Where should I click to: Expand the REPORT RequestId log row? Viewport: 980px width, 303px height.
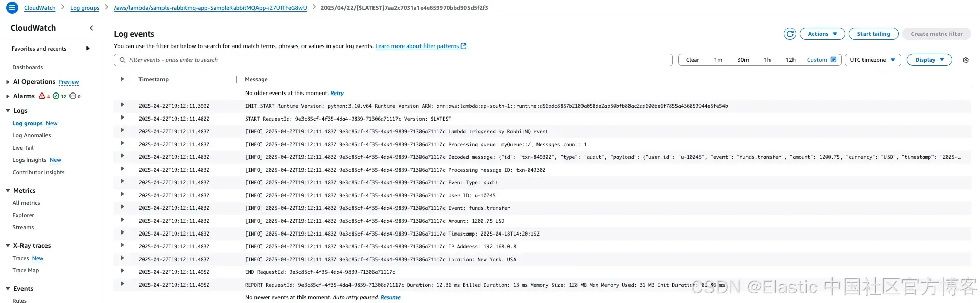click(122, 284)
